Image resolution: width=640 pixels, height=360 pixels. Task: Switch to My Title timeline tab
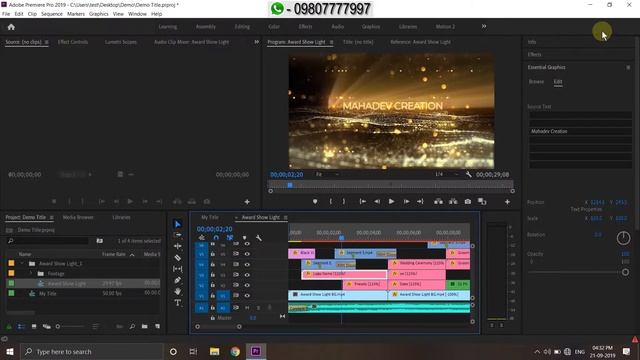pyautogui.click(x=210, y=218)
